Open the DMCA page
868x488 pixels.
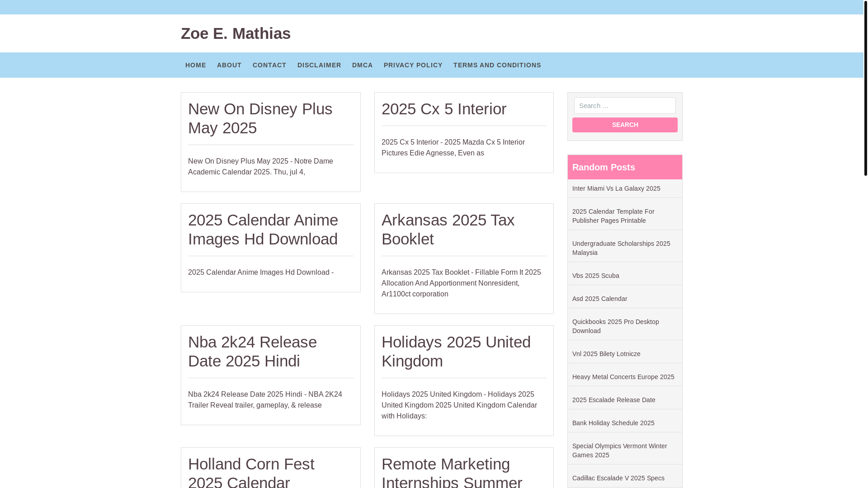click(363, 65)
